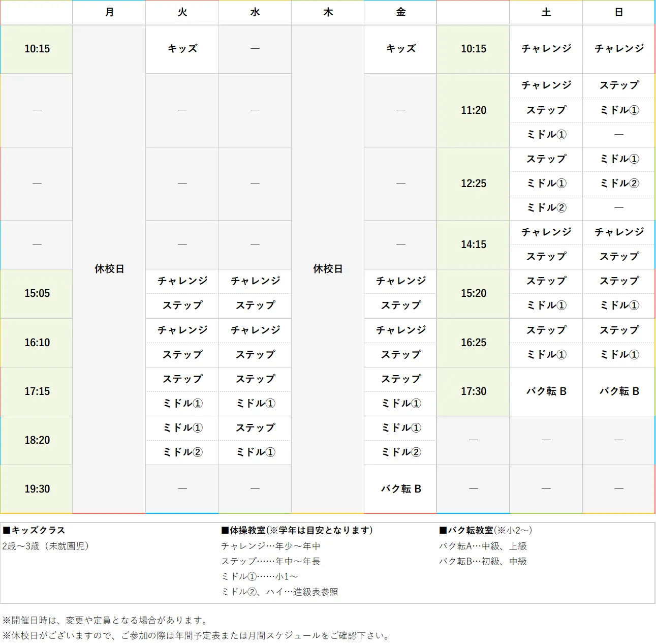Click the 日 (Sunday) column header
This screenshot has width=656, height=644.
coord(618,12)
